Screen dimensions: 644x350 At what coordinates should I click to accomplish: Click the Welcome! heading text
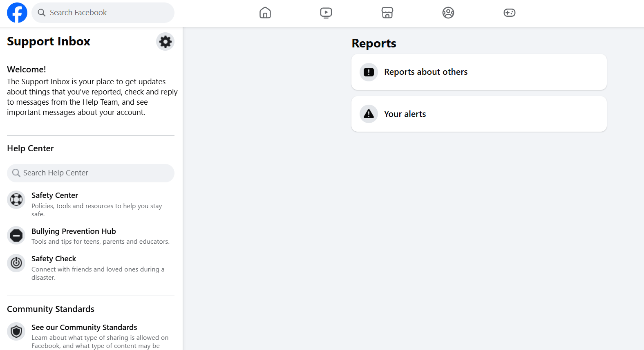click(27, 70)
